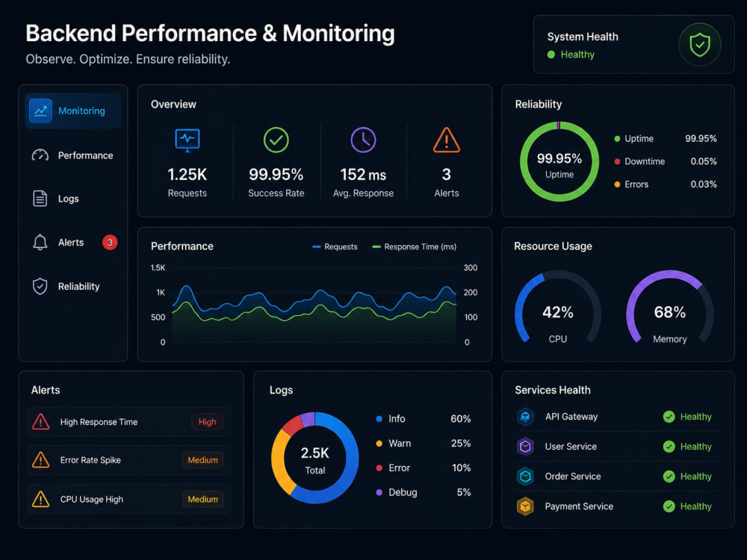Click the 0.05% Downtime value
Image resolution: width=747 pixels, height=560 pixels.
pos(704,161)
